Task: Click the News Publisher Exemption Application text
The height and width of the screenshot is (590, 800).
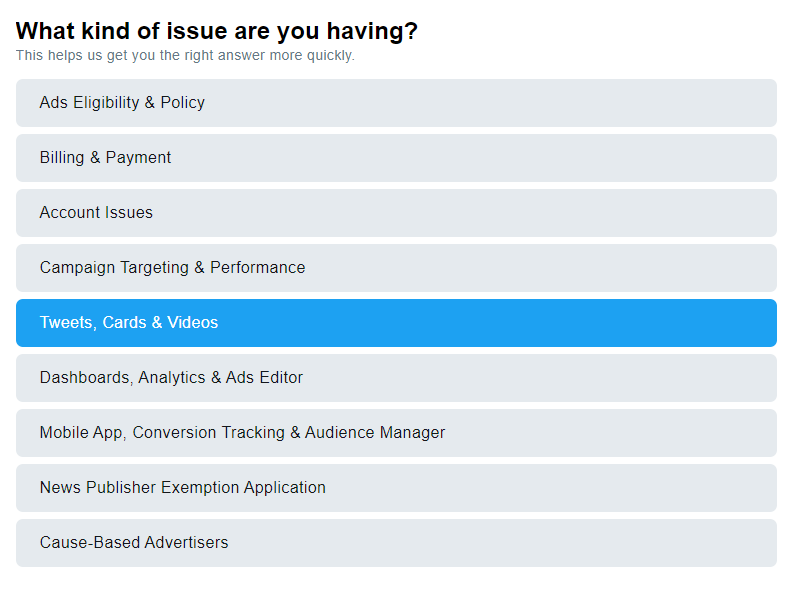Action: click(x=183, y=488)
